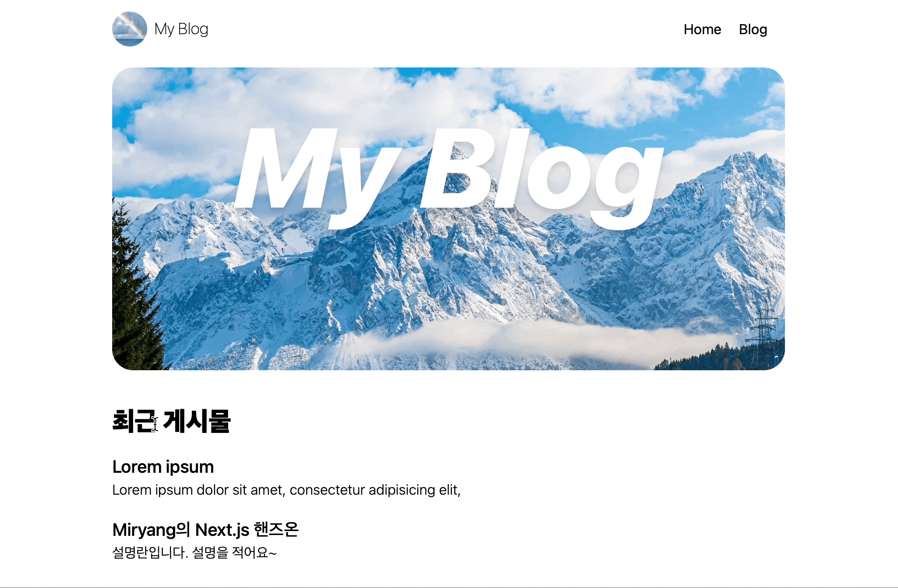Open the Blog navigation link
898x588 pixels.
click(x=753, y=29)
